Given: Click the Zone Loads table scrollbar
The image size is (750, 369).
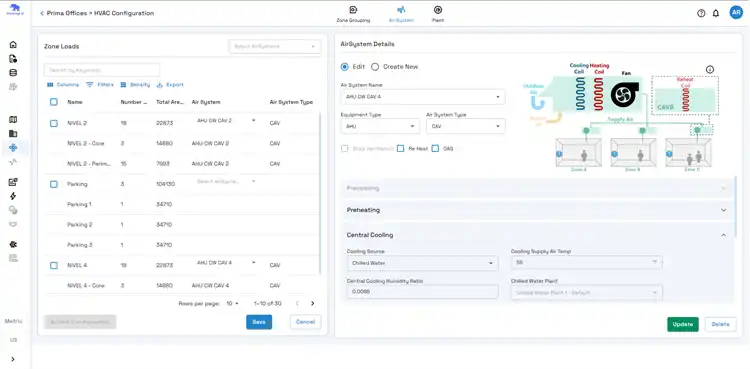Looking at the screenshot, I should [320, 194].
